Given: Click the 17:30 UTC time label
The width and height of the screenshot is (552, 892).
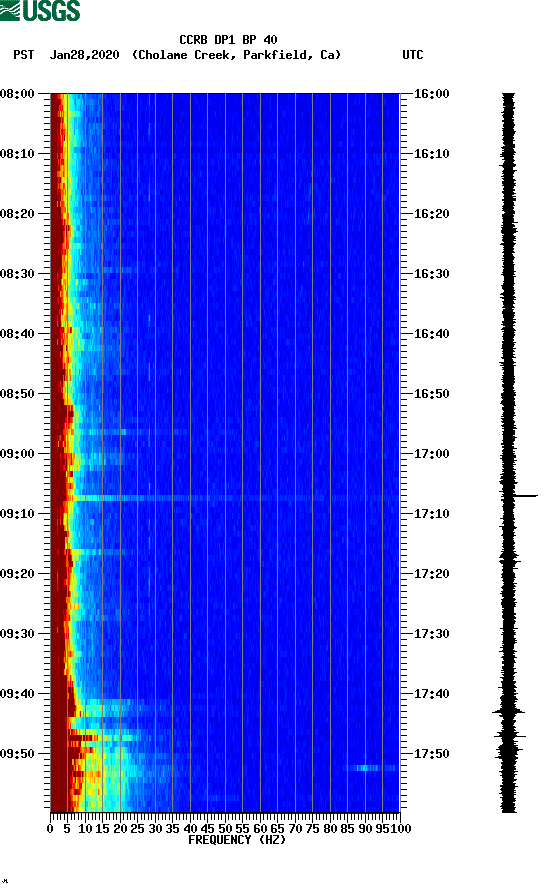Looking at the screenshot, I should [431, 634].
